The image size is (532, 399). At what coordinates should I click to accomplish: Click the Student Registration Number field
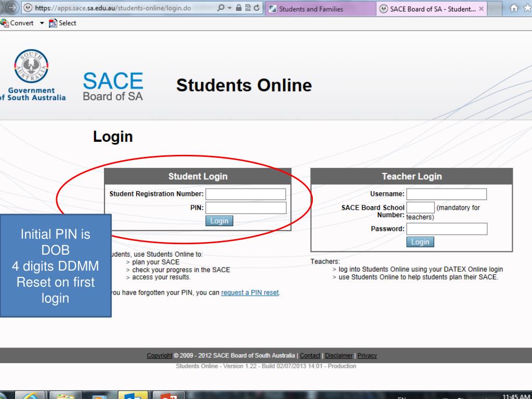(x=246, y=194)
